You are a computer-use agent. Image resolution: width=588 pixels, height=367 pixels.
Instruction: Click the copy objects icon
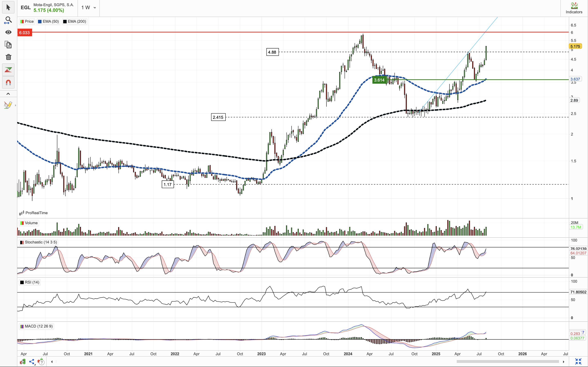(x=8, y=45)
